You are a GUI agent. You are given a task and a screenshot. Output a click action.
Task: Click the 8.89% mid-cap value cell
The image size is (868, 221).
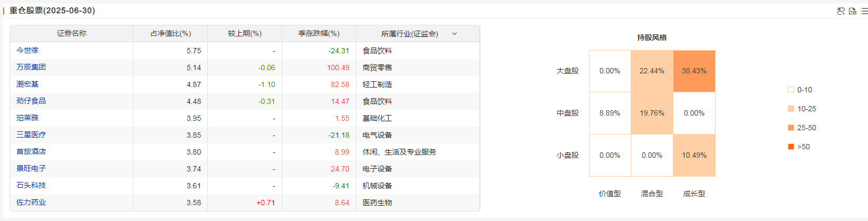click(610, 113)
